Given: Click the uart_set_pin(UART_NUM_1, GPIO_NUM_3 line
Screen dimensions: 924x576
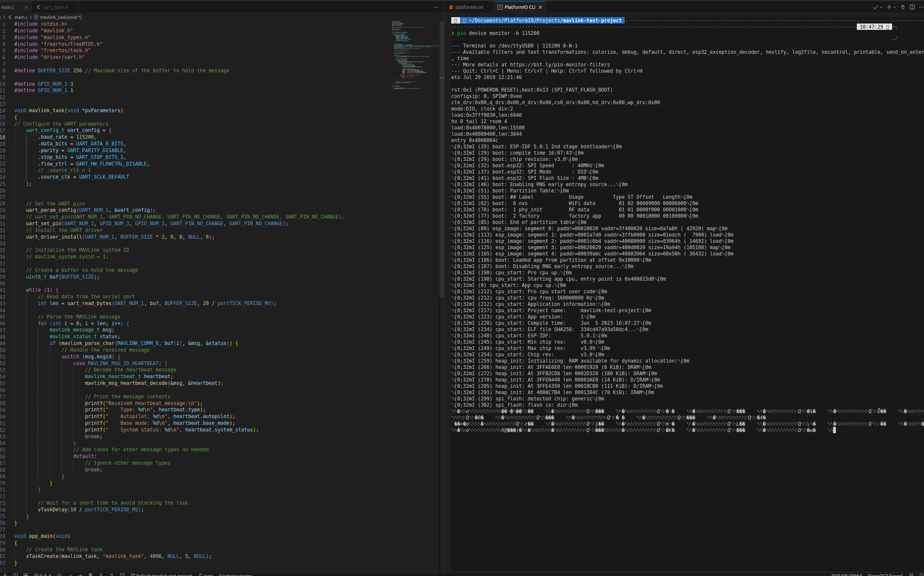Looking at the screenshot, I should pyautogui.click(x=157, y=224).
